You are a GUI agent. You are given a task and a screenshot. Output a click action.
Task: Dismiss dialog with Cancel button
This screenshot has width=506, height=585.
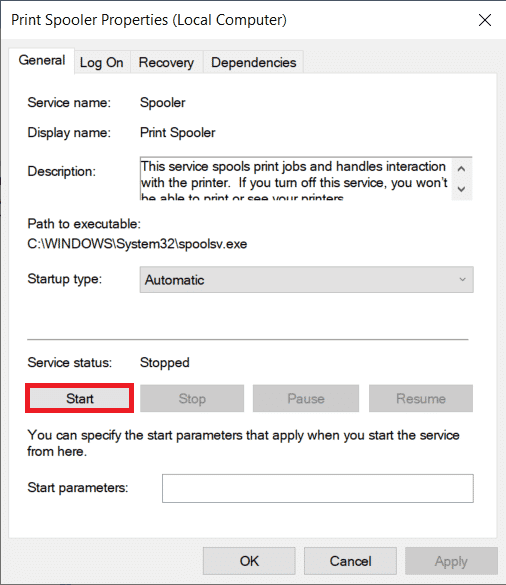click(x=350, y=561)
